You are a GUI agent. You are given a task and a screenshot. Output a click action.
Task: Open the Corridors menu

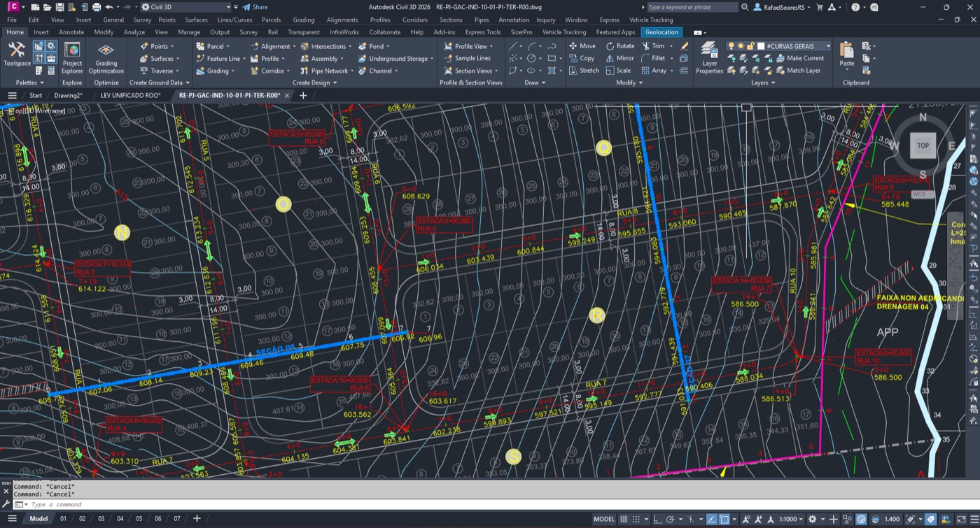pos(415,20)
